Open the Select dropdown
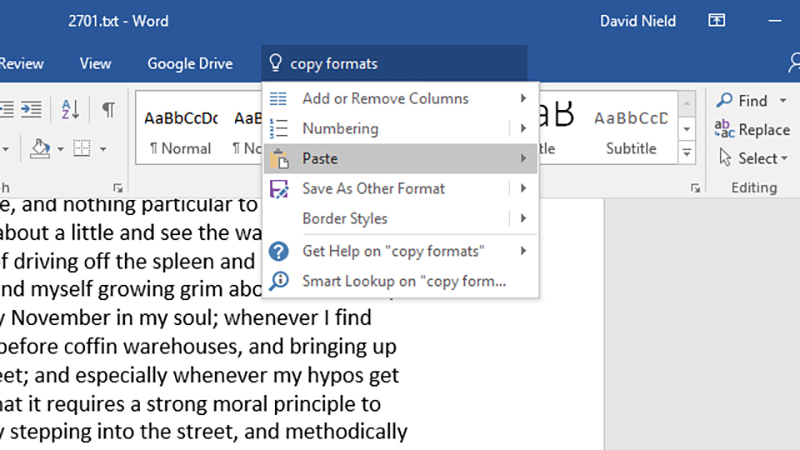The height and width of the screenshot is (450, 800). pos(753,158)
